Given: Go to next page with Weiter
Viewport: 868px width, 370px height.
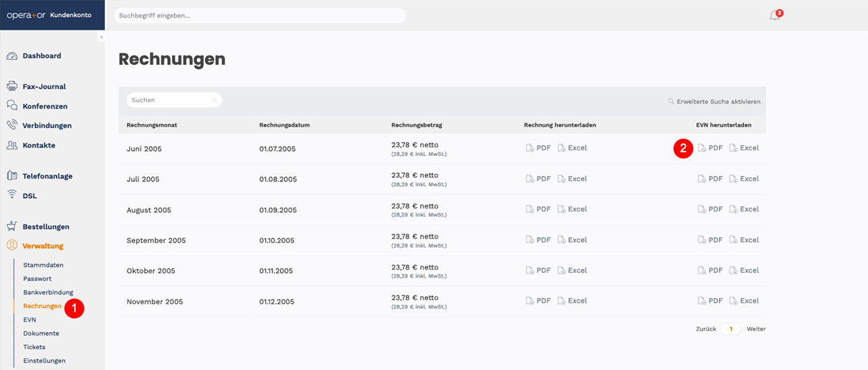Looking at the screenshot, I should click(x=756, y=329).
